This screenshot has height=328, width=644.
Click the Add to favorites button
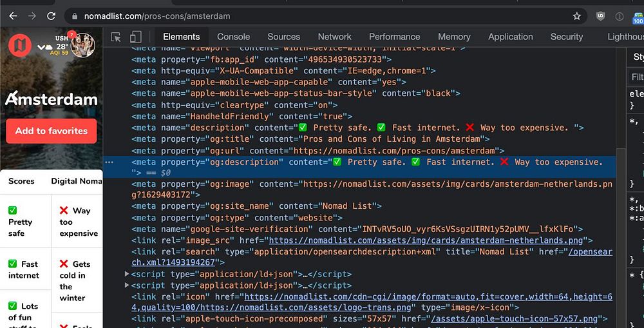tap(52, 131)
